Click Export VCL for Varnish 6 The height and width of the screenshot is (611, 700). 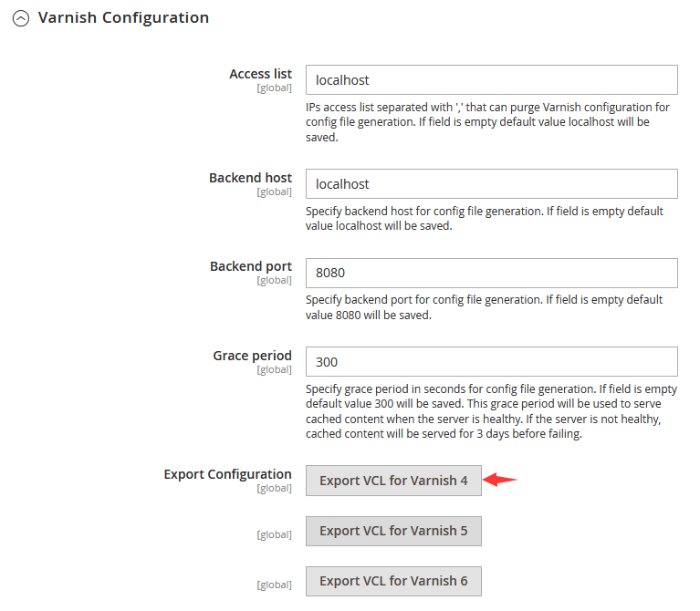tap(393, 581)
